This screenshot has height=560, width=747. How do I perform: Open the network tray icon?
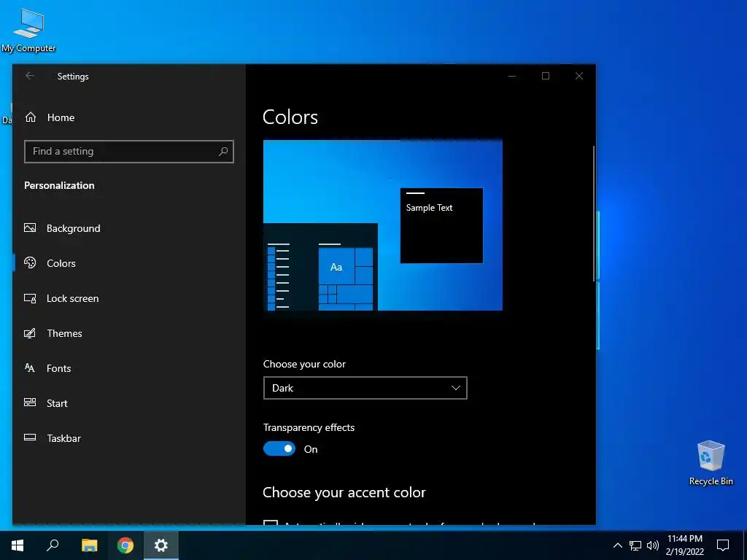pyautogui.click(x=635, y=545)
